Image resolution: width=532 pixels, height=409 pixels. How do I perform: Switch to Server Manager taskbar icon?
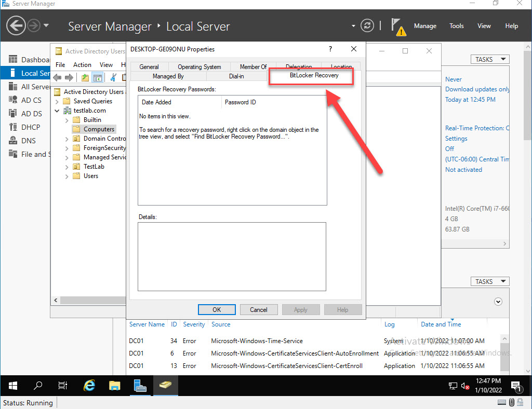(140, 385)
